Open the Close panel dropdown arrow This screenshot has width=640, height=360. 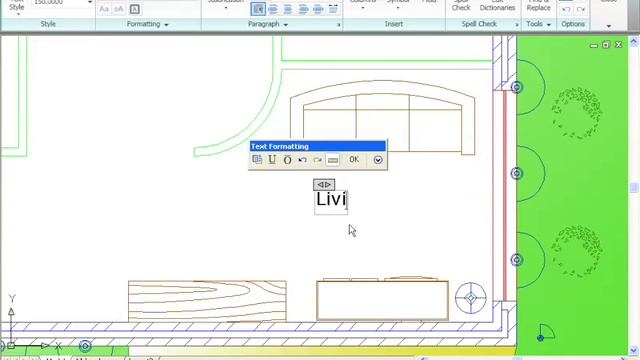tap(609, 26)
